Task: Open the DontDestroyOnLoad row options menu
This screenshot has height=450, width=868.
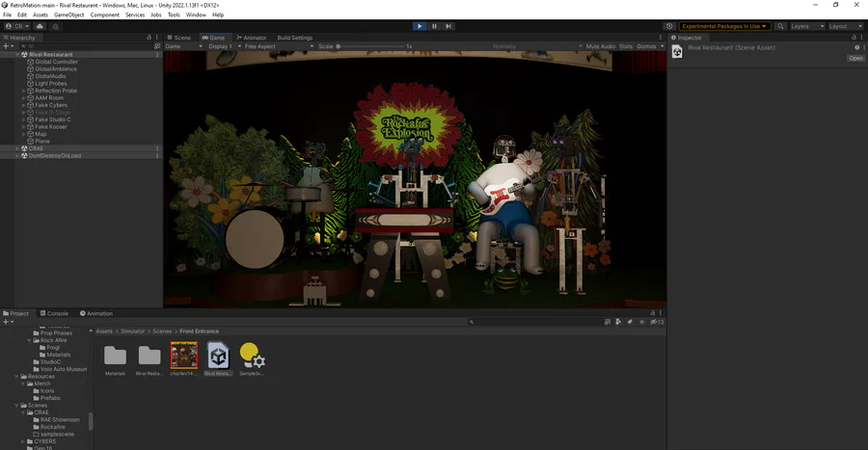Action: click(x=157, y=155)
